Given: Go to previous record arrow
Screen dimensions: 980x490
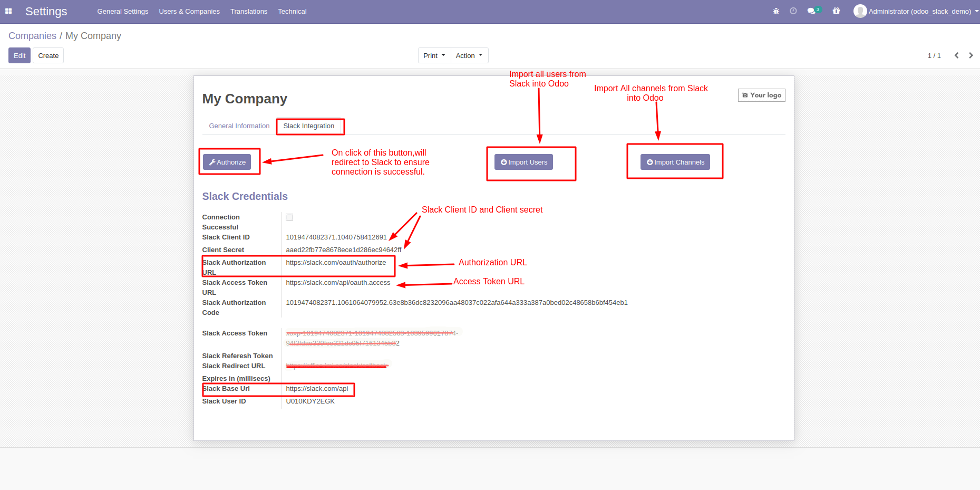Looking at the screenshot, I should 956,55.
